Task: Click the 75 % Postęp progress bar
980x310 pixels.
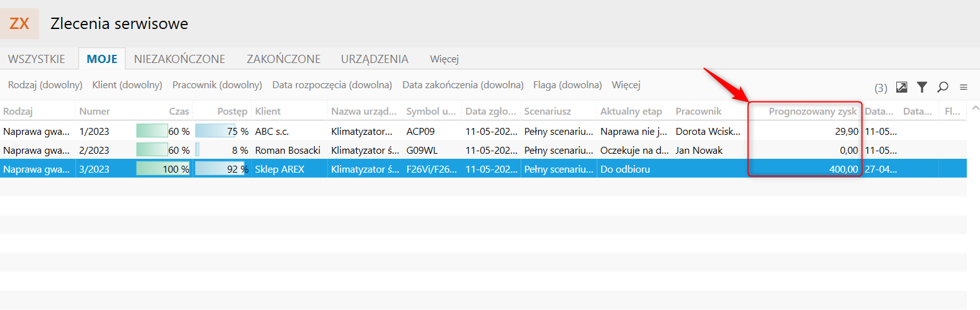Action: (x=221, y=132)
